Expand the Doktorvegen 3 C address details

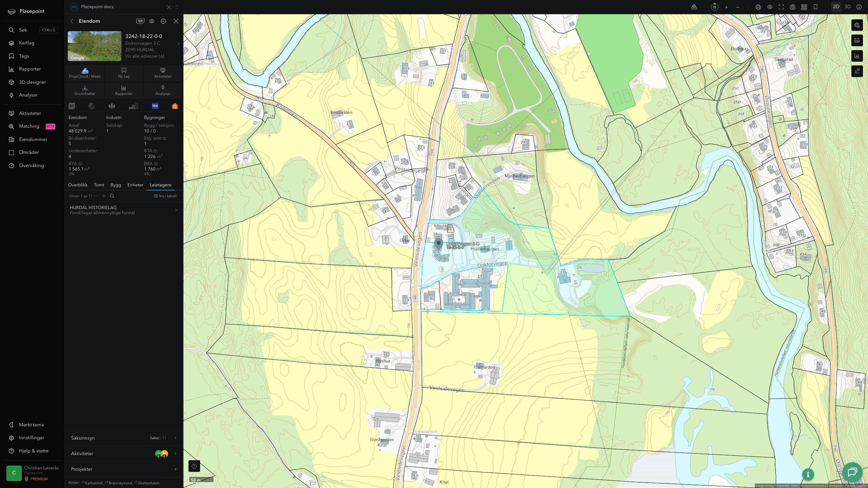(x=178, y=43)
